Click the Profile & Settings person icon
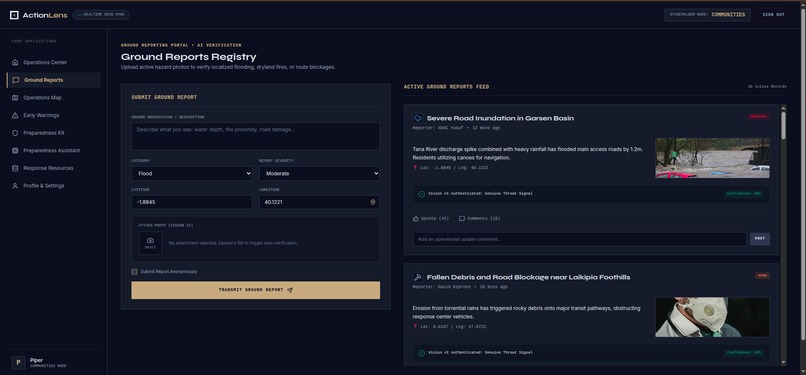Viewport: 806px width, 375px height. click(15, 185)
